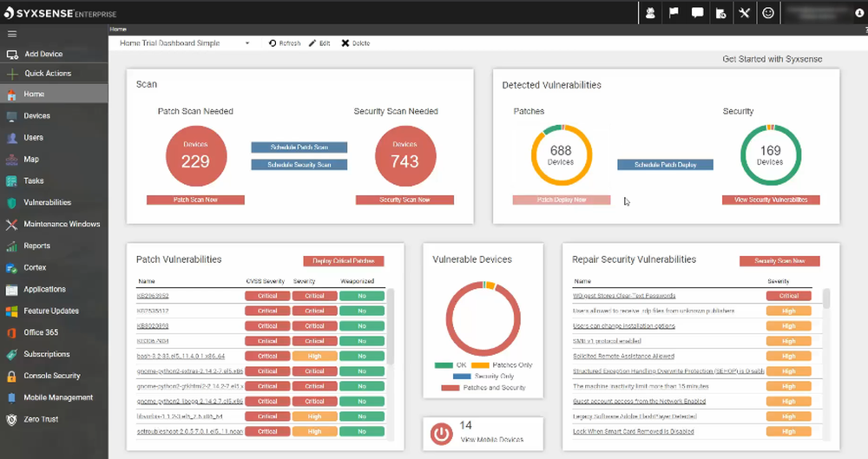Click the Subscriptions tag icon
This screenshot has height=459, width=868.
tap(11, 354)
